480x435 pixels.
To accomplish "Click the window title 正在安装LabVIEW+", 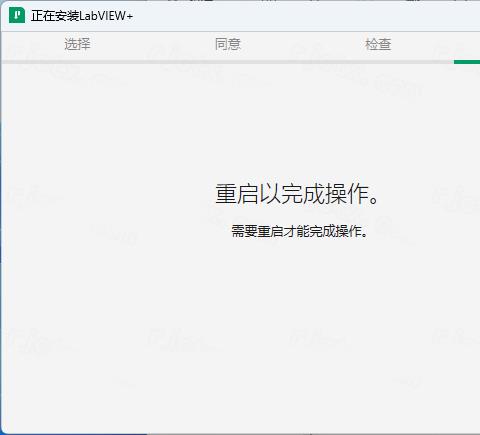I will (82, 16).
